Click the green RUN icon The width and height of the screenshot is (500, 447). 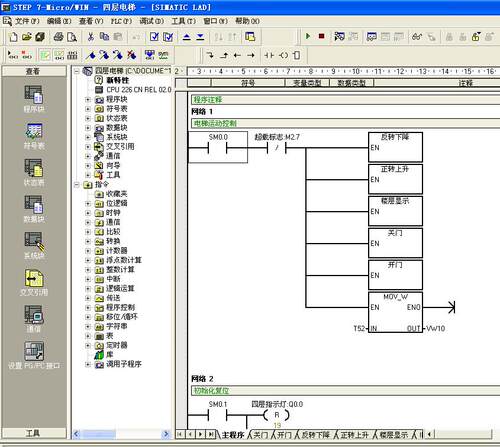(308, 36)
